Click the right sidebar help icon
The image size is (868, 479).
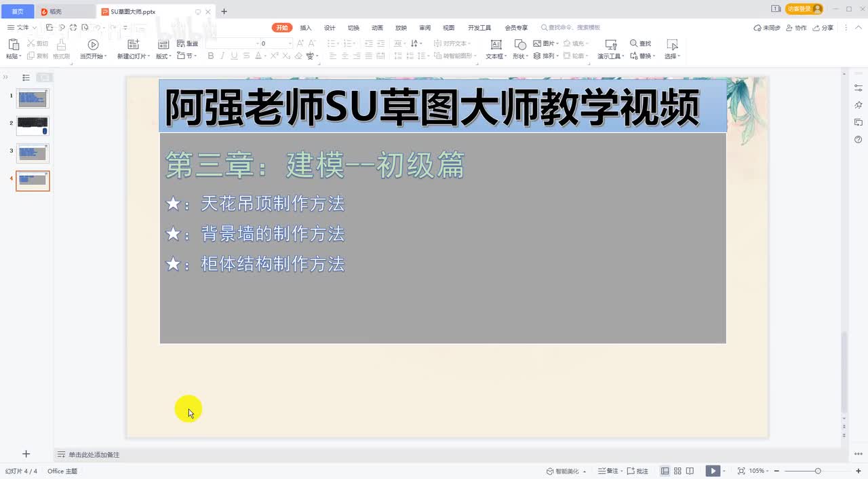tap(859, 139)
